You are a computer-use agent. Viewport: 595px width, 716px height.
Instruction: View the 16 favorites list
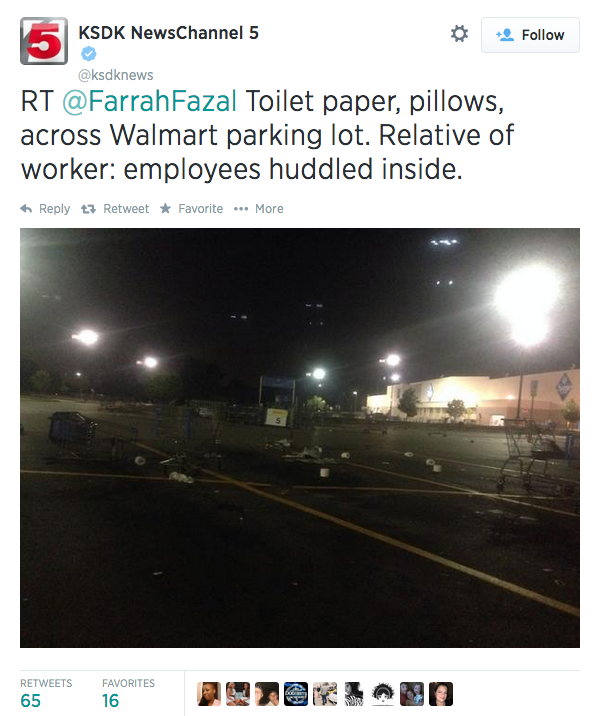pos(128,694)
